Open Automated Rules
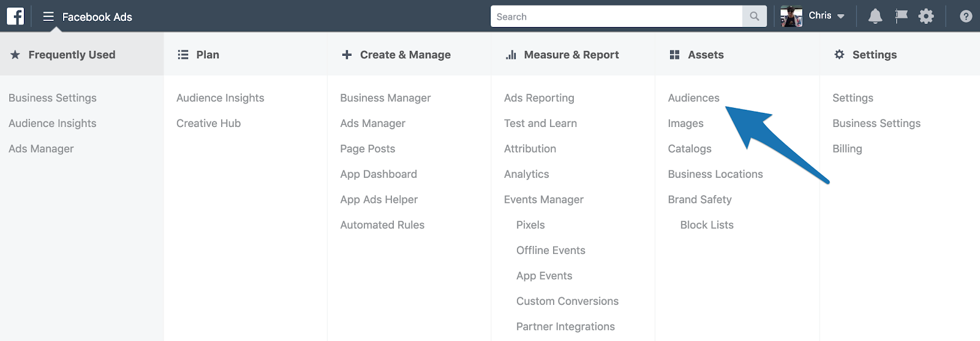 pos(382,225)
